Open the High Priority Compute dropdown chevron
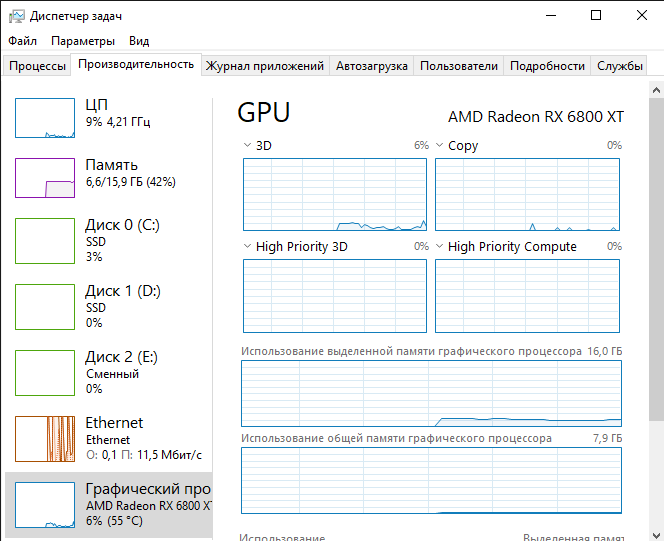Image resolution: width=664 pixels, height=541 pixels. [440, 246]
